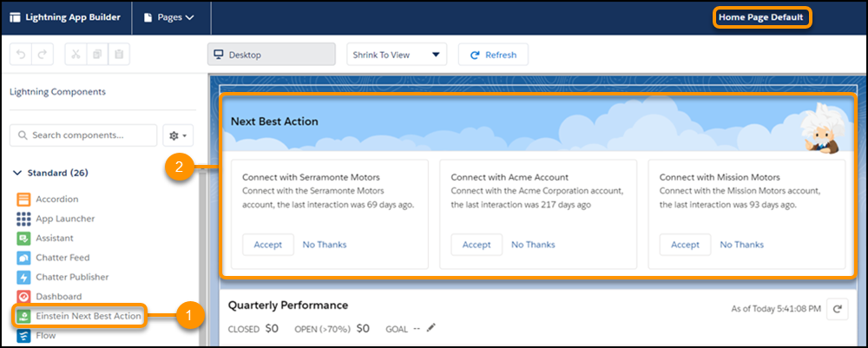The height and width of the screenshot is (348, 868).
Task: Click the Redo arrow icon
Action: click(x=42, y=55)
